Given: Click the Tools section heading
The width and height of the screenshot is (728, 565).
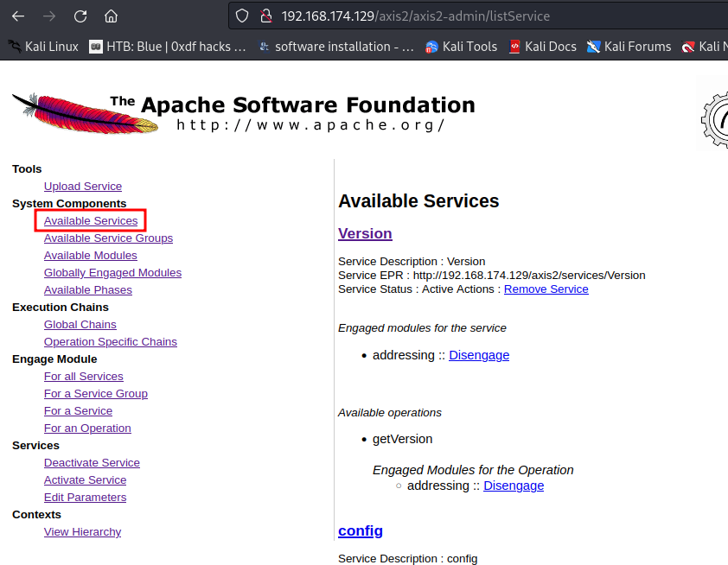Looking at the screenshot, I should coord(27,168).
